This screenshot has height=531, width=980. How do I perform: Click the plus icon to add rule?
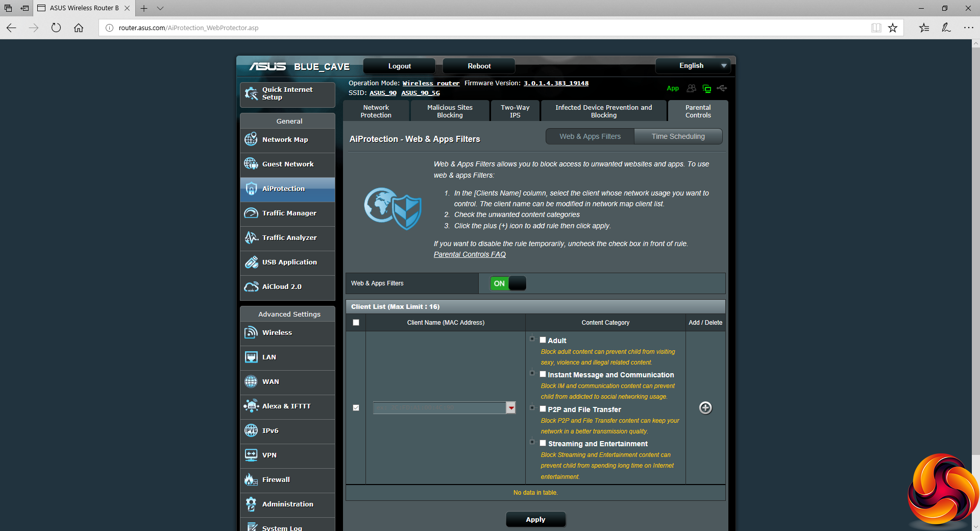pyautogui.click(x=705, y=407)
